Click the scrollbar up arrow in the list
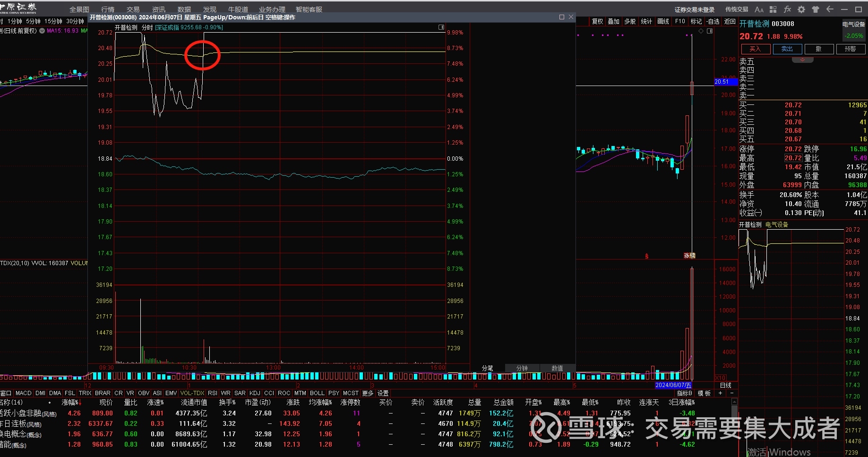The image size is (868, 457). [x=734, y=402]
